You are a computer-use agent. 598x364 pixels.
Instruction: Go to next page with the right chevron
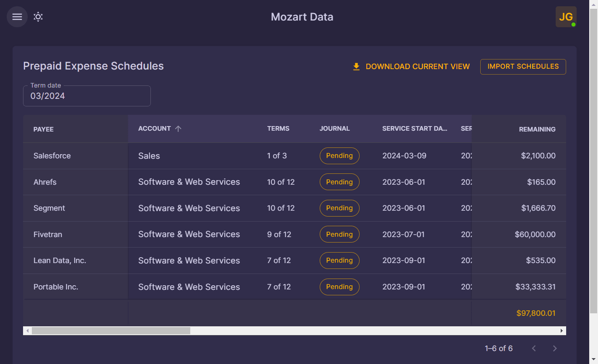[554, 348]
